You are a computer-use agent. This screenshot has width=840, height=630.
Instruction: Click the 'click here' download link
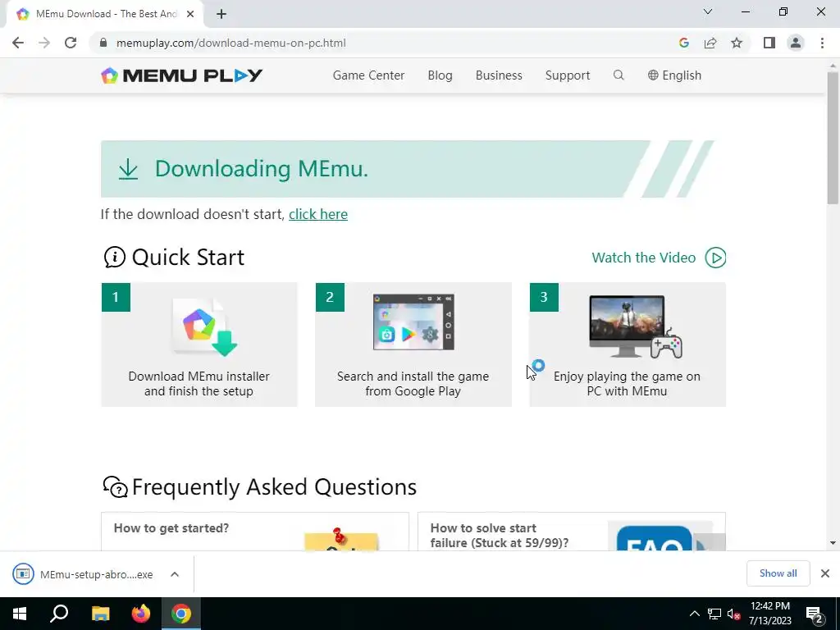coord(318,214)
